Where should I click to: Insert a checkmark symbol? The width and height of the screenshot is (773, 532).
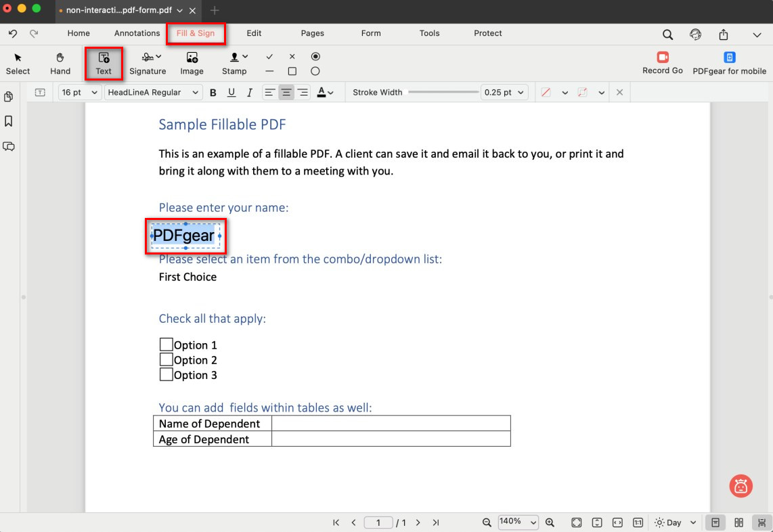tap(269, 57)
